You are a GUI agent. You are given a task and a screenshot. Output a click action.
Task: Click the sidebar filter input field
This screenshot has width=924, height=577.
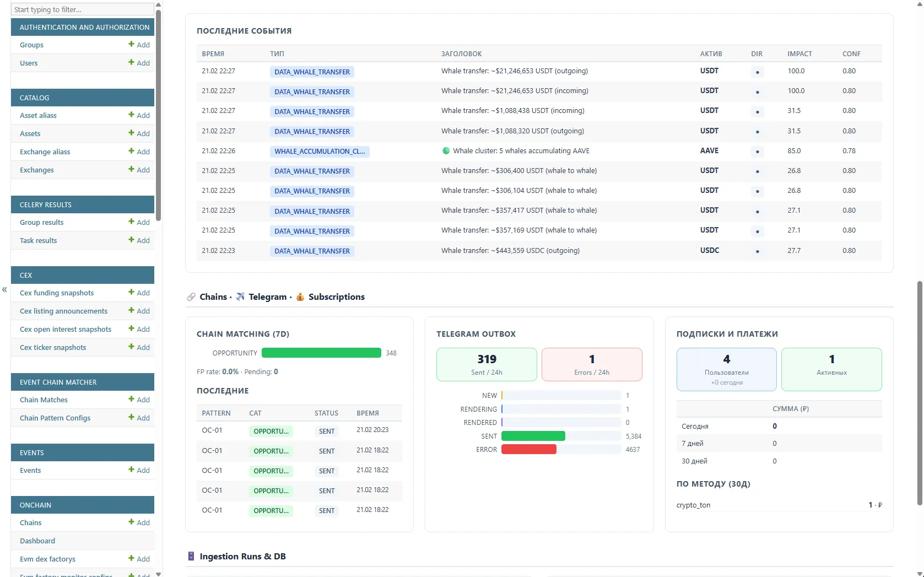[x=81, y=9]
